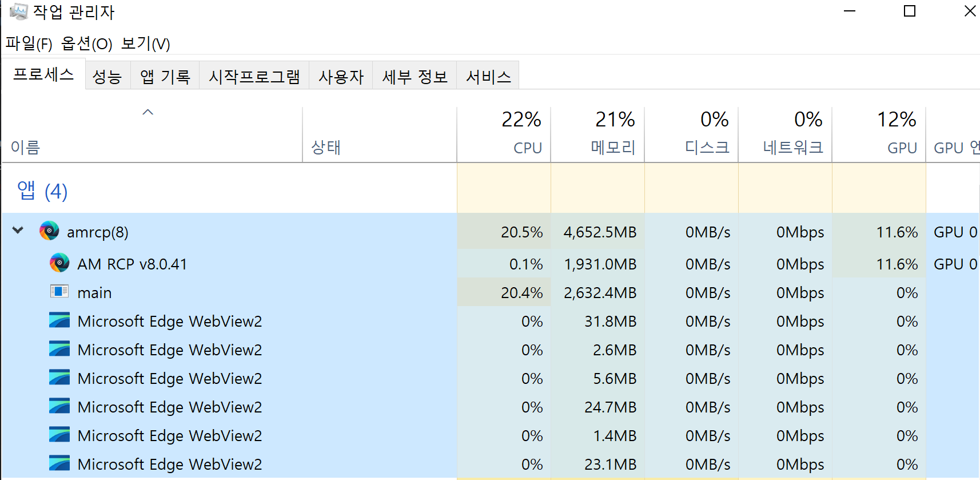
Task: Click the Task Manager title bar icon
Action: point(18,11)
